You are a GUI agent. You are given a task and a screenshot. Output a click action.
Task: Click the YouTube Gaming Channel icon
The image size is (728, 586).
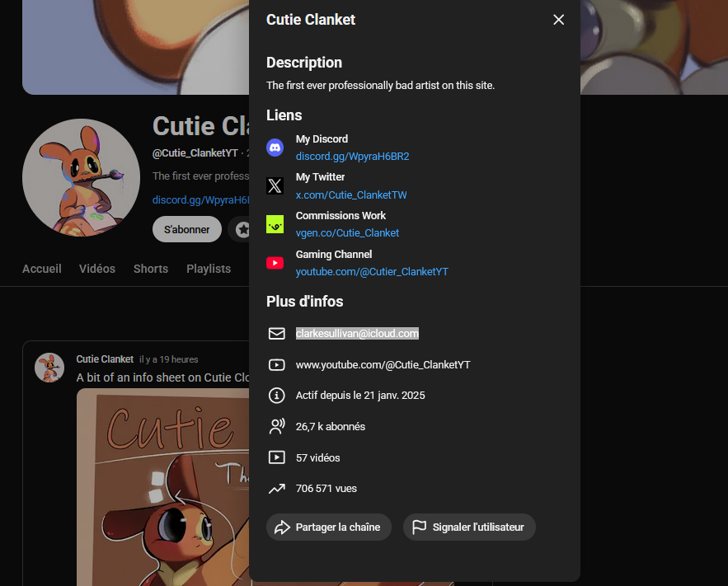pos(275,263)
